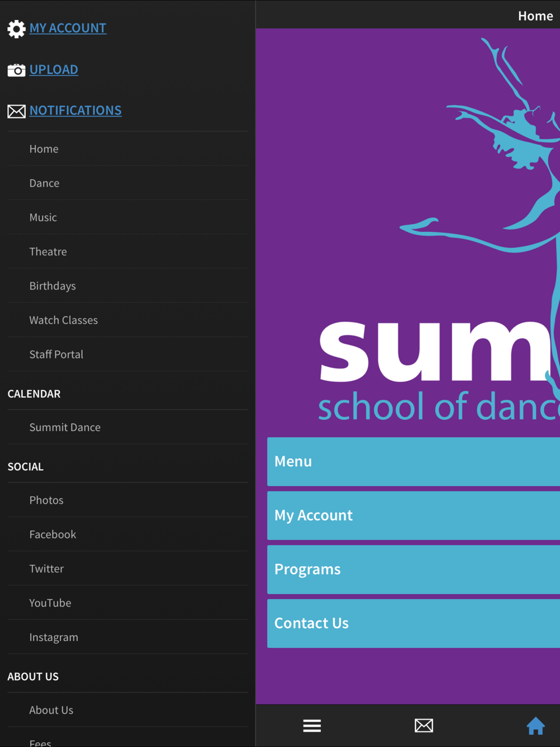Tap the blue Menu button
The height and width of the screenshot is (747, 560).
(413, 461)
